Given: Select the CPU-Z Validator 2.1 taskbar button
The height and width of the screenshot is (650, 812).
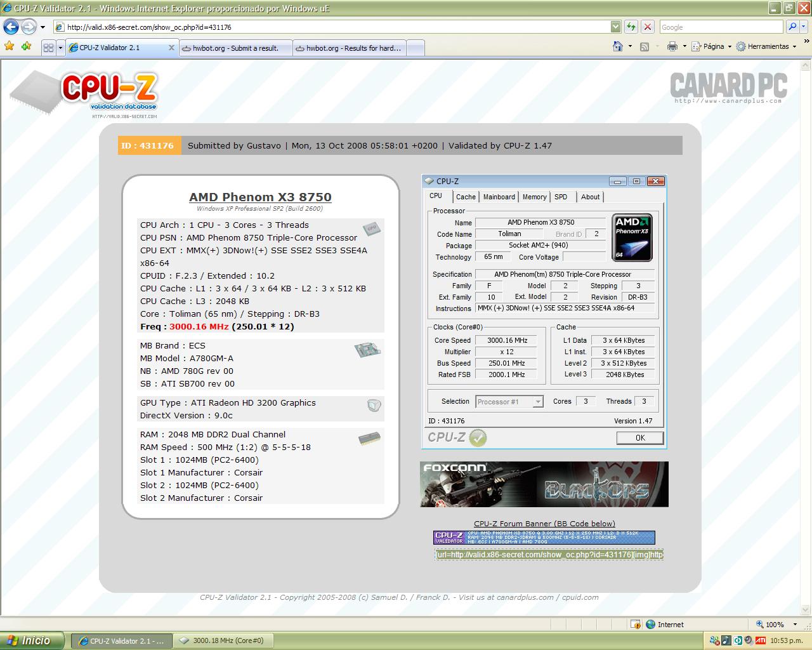Looking at the screenshot, I should [x=121, y=640].
